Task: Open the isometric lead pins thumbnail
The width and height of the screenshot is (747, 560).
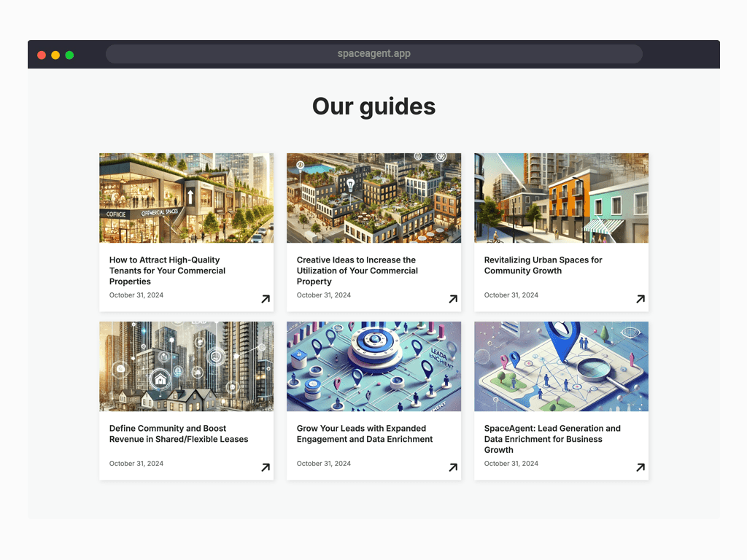Action: [x=374, y=366]
